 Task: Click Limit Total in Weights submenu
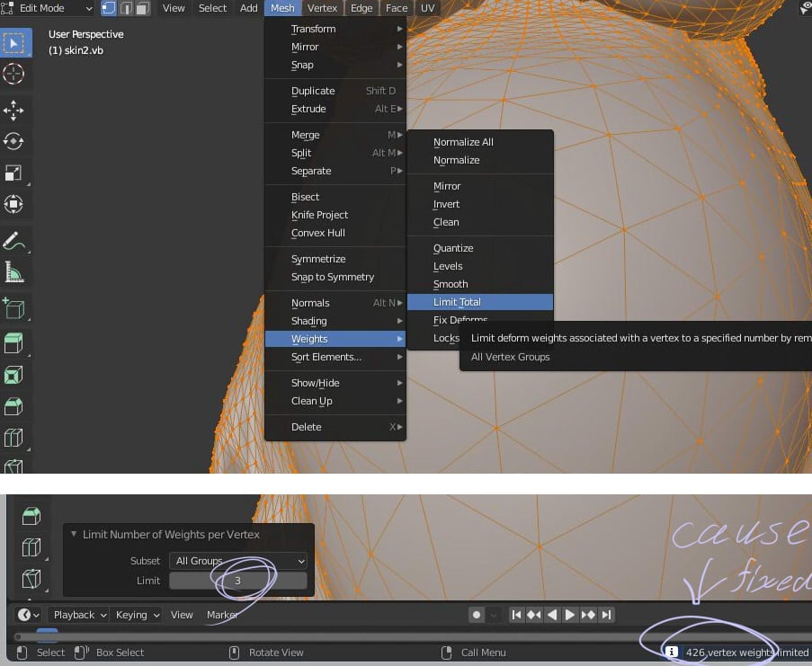(480, 302)
